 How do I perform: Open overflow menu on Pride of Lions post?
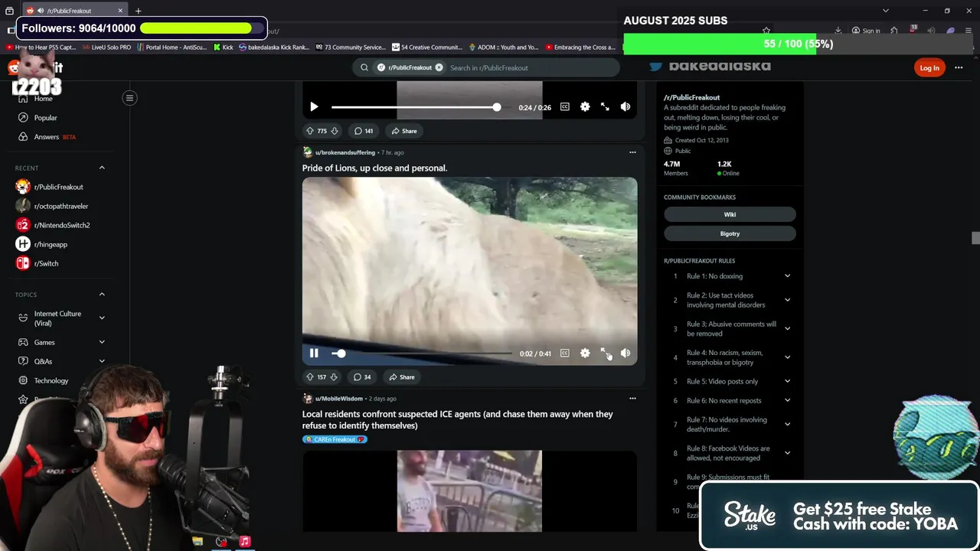click(x=632, y=152)
